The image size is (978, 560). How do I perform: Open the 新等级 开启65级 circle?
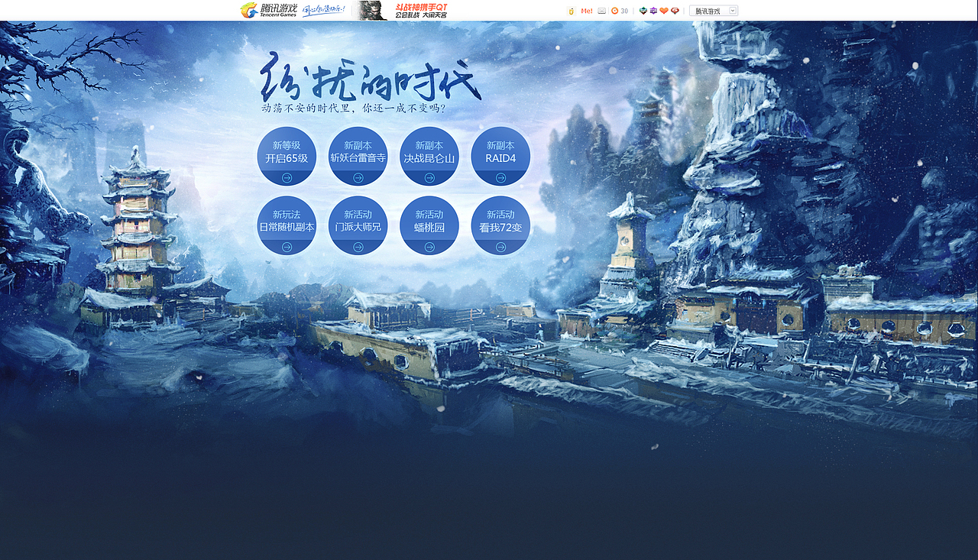[287, 156]
